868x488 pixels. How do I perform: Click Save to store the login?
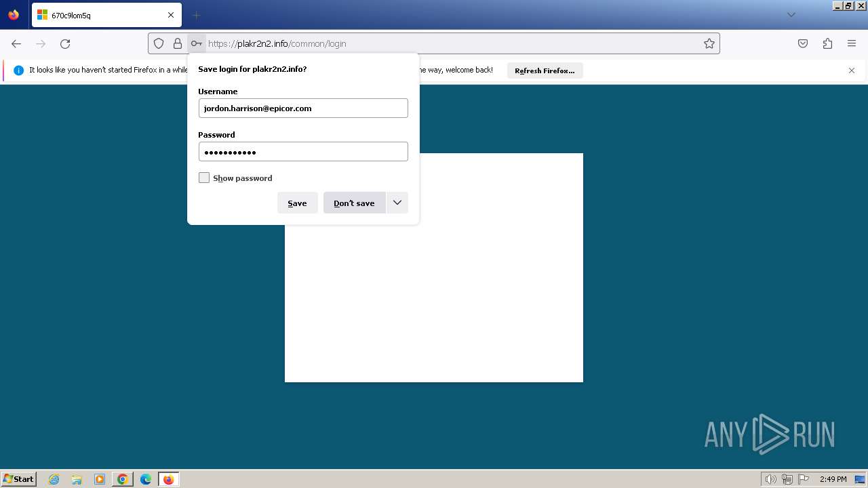[x=297, y=203]
